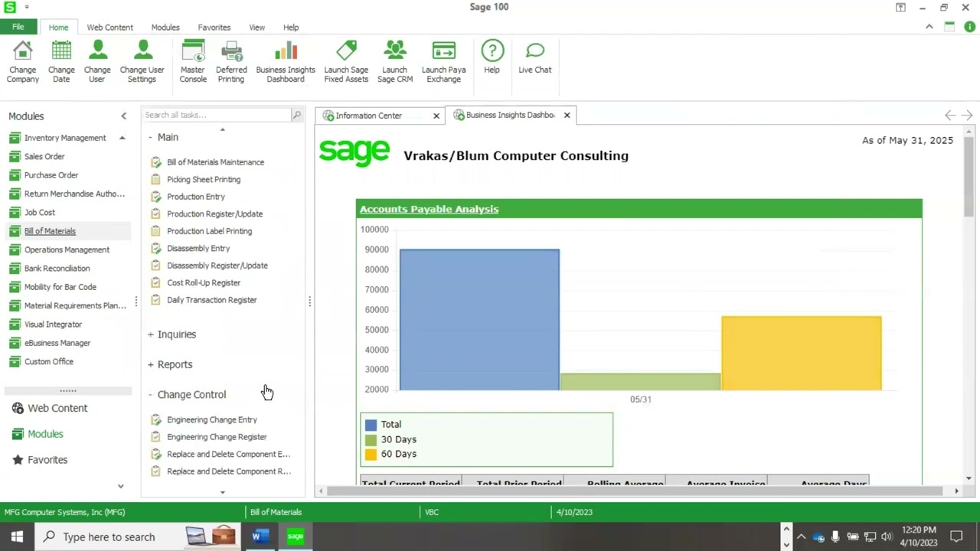This screenshot has height=551, width=980.
Task: Open Replace and Delete Component Entry
Action: tap(228, 454)
